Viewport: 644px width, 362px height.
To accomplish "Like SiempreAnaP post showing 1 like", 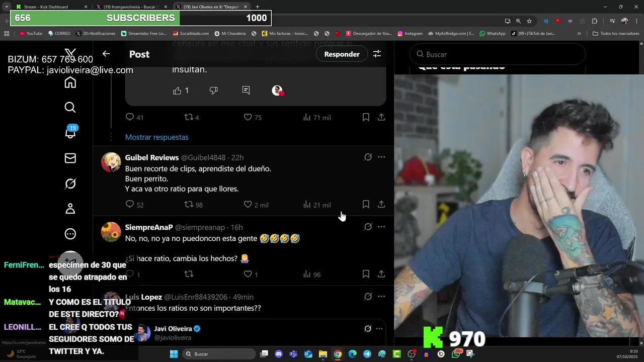I will click(x=251, y=275).
